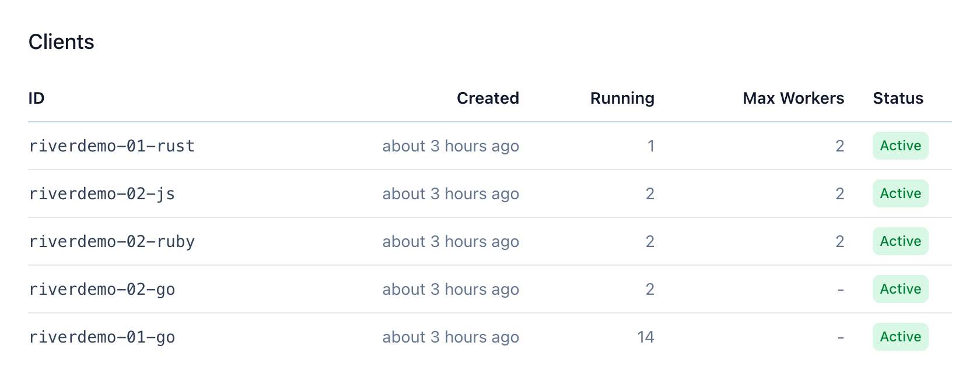Click running count 14 for riverdemo-01-go

tap(646, 337)
